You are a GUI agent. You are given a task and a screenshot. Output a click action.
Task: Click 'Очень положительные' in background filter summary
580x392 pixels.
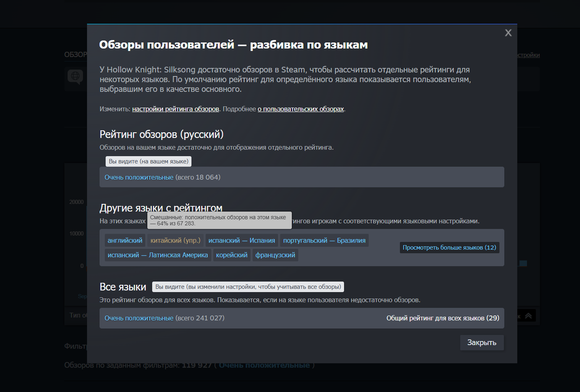(x=264, y=365)
